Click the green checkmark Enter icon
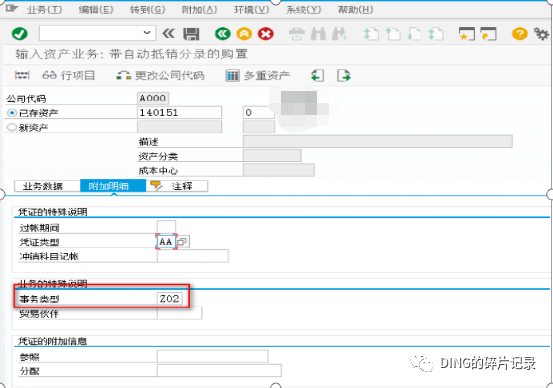553x388 pixels. (x=19, y=34)
